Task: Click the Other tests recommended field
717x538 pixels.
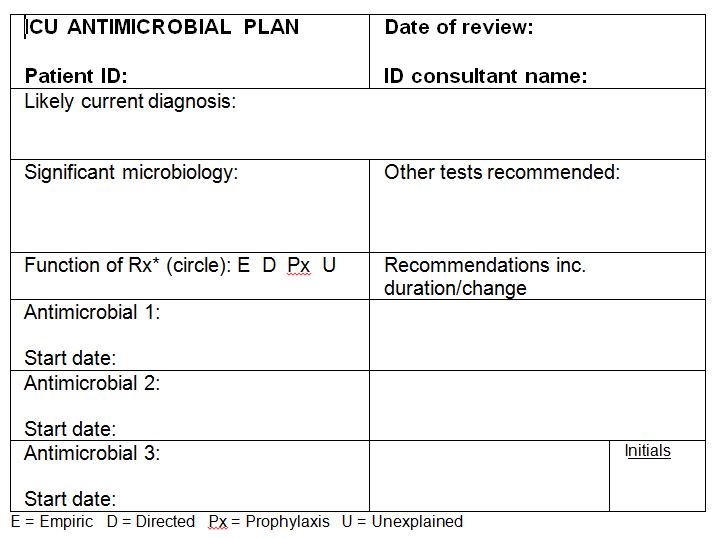Action: pos(502,172)
